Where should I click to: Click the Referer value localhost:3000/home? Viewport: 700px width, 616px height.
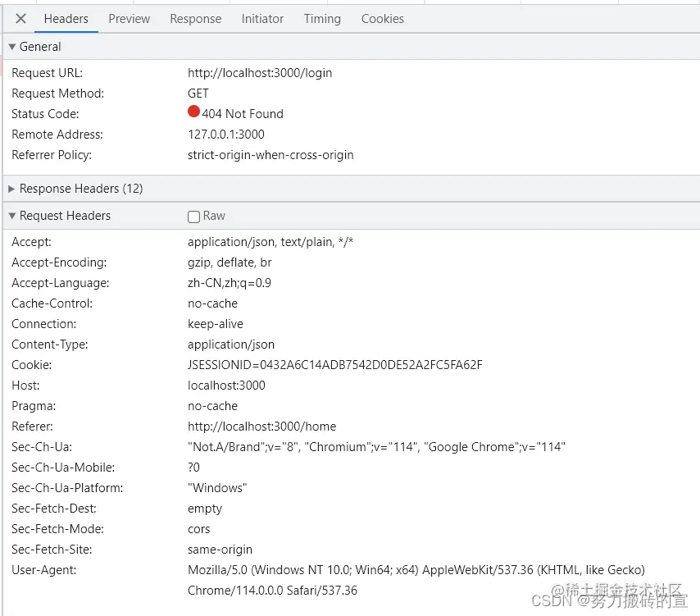261,427
